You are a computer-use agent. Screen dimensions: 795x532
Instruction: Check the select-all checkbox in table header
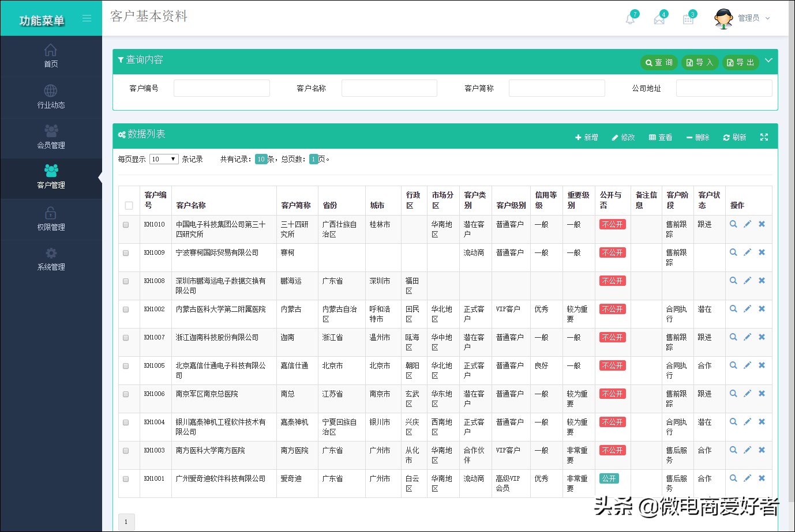129,205
